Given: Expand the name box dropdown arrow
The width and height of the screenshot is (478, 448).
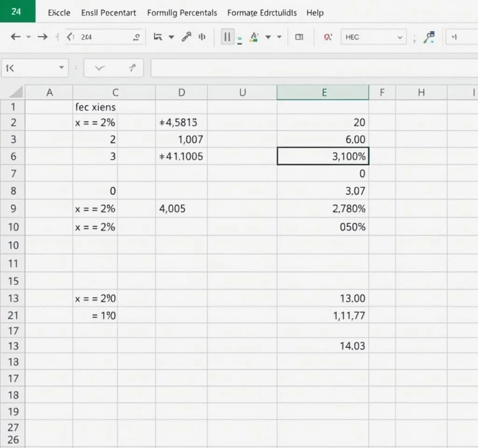Looking at the screenshot, I should click(x=61, y=68).
